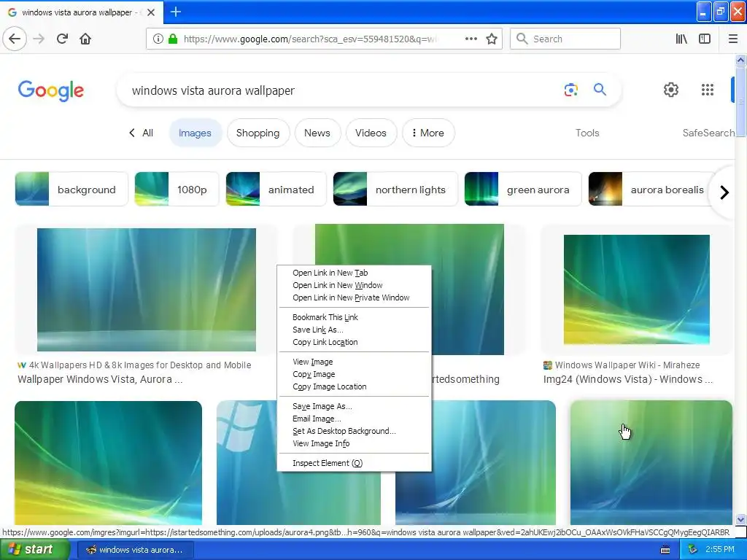Click inside Firefox search box
The height and width of the screenshot is (560, 747).
click(x=565, y=39)
